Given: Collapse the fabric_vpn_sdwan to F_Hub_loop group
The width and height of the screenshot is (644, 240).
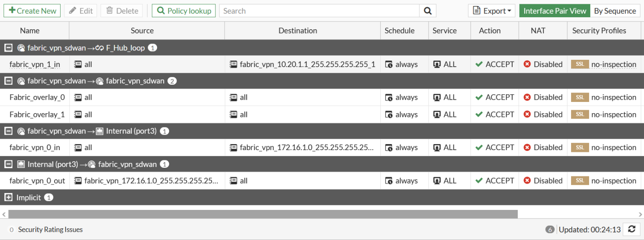Looking at the screenshot, I should click(x=8, y=48).
